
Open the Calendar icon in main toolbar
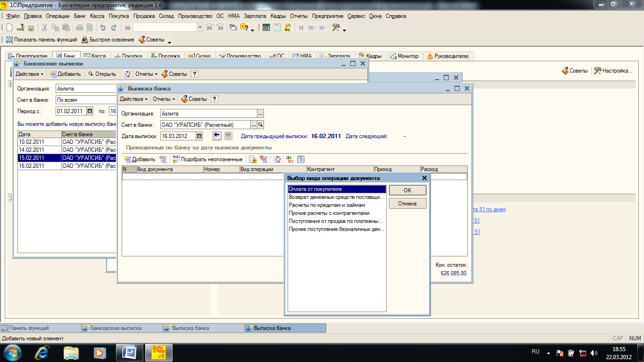click(x=277, y=27)
